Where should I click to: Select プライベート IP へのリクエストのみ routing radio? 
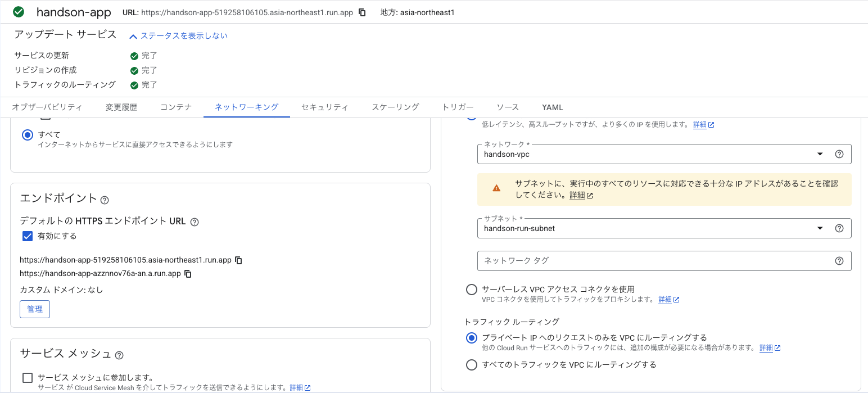[x=472, y=338]
